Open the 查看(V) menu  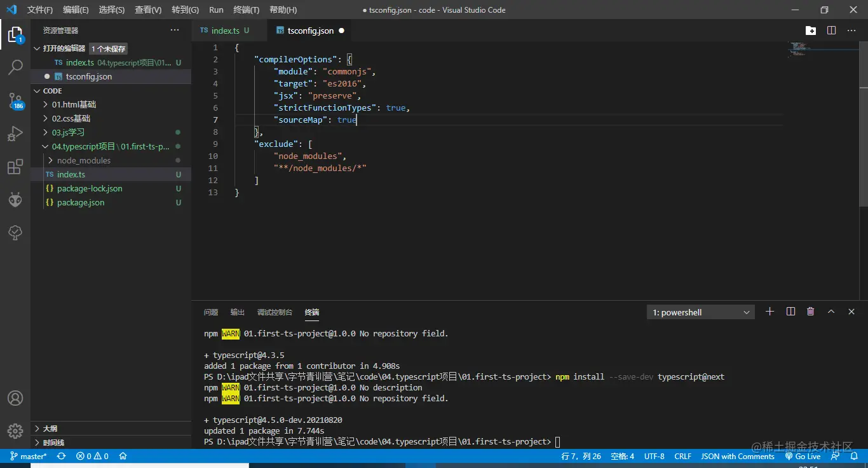tap(148, 10)
